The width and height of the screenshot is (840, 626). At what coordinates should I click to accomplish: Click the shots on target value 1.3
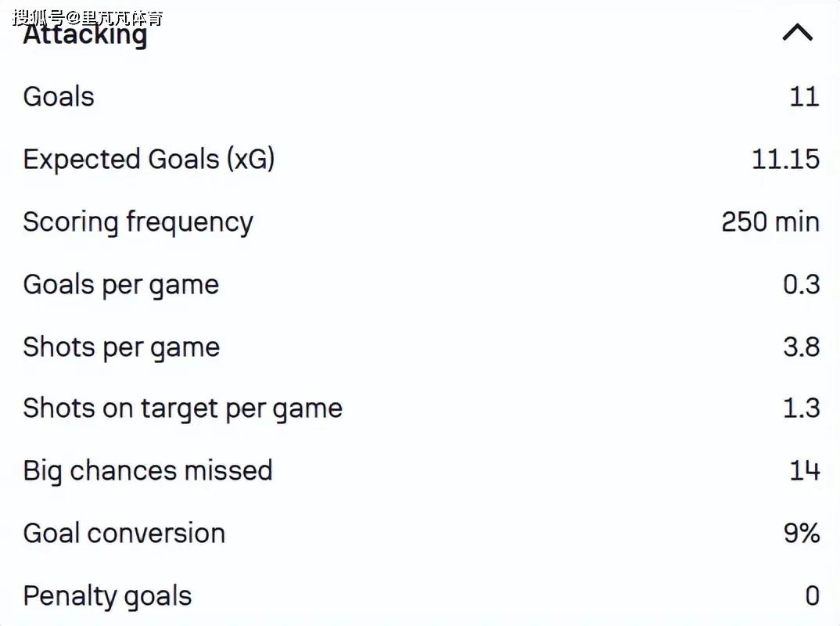tap(802, 408)
